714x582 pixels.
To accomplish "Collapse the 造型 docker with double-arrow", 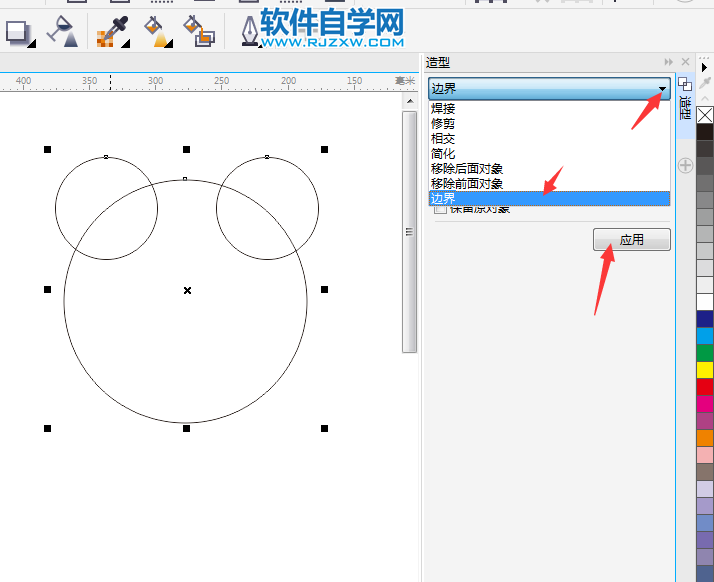I will pos(668,62).
